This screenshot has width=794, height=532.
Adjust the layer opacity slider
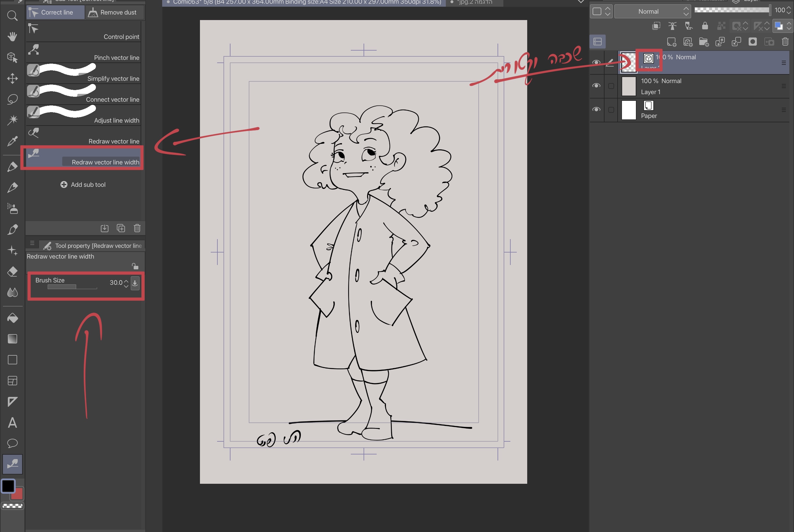[731, 10]
